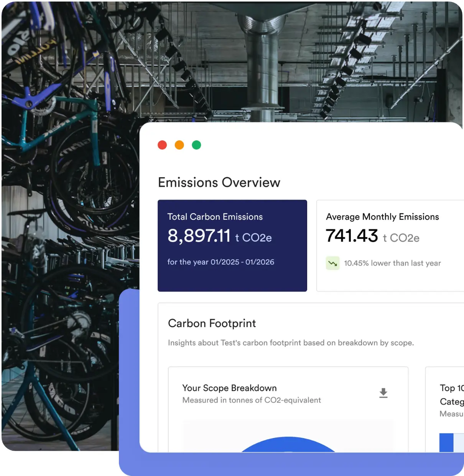The image size is (464, 476).
Task: Click 'Measured in tonnes of CO2-equivalent' subtitle
Action: [x=252, y=400]
